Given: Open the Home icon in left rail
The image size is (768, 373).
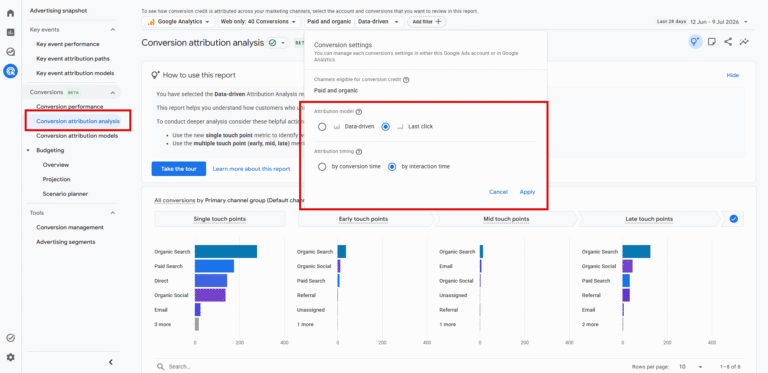Looking at the screenshot, I should pos(10,13).
